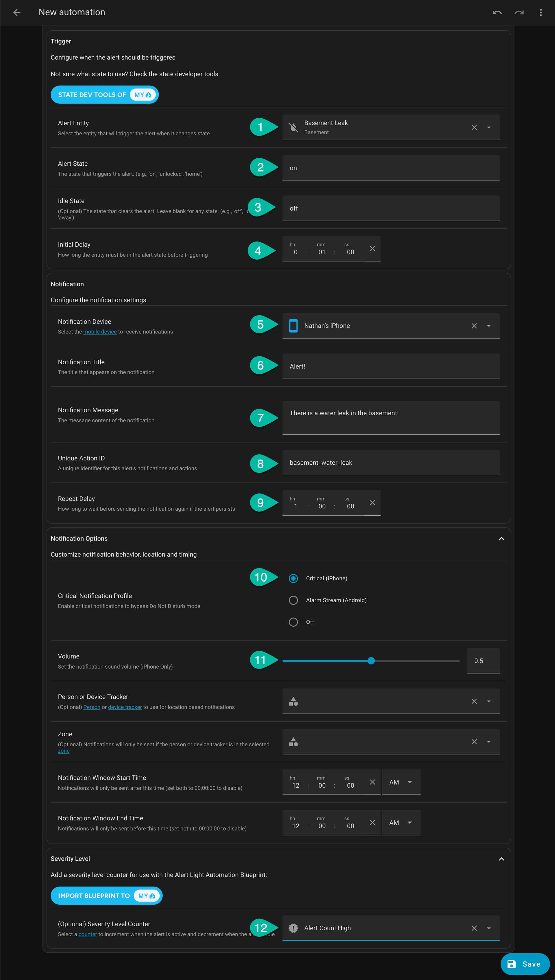Clear the Alert Count High counter
The image size is (555, 980).
(474, 928)
